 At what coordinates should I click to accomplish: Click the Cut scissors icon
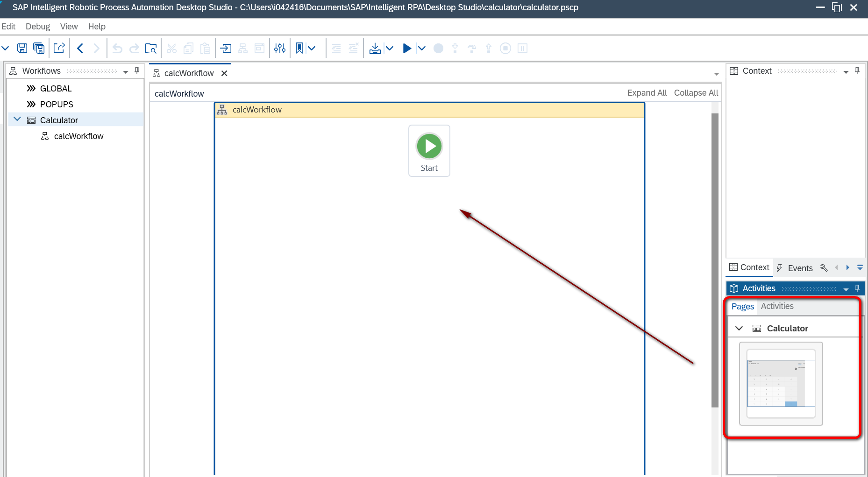[171, 48]
